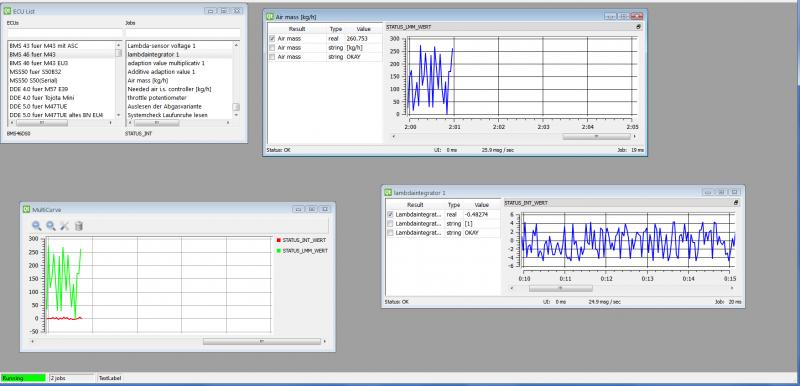Select ECU 'BMS 46 fuer M43'
800x386 pixels.
pyautogui.click(x=32, y=54)
